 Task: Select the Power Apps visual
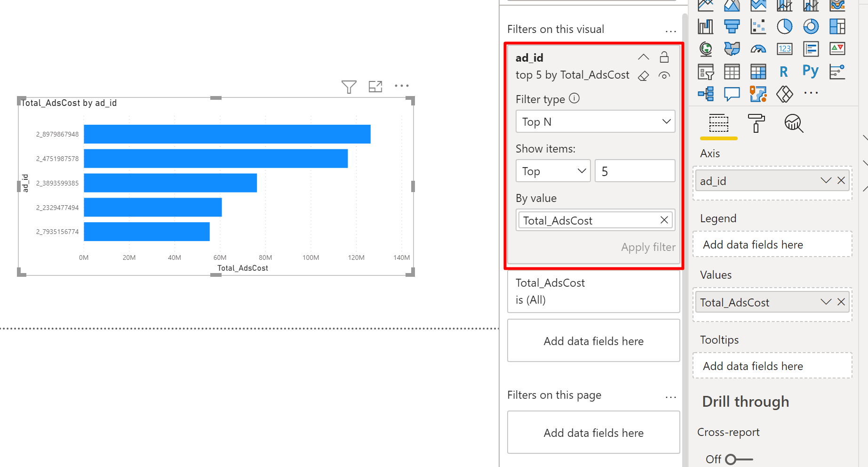coord(784,94)
